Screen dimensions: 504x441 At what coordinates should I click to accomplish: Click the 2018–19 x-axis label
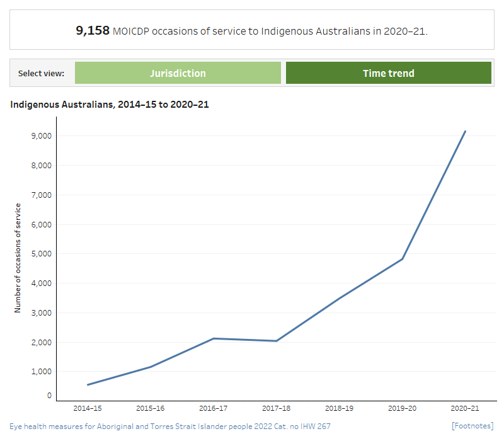coord(339,408)
